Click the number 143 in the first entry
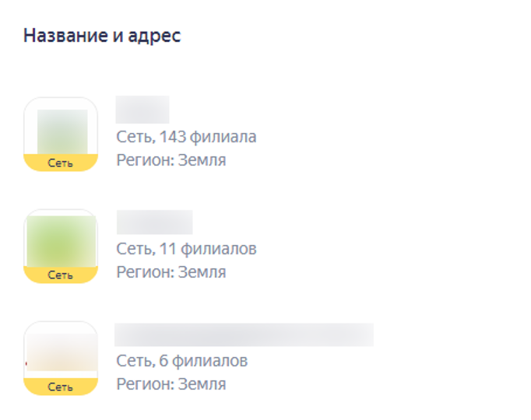 coord(174,137)
